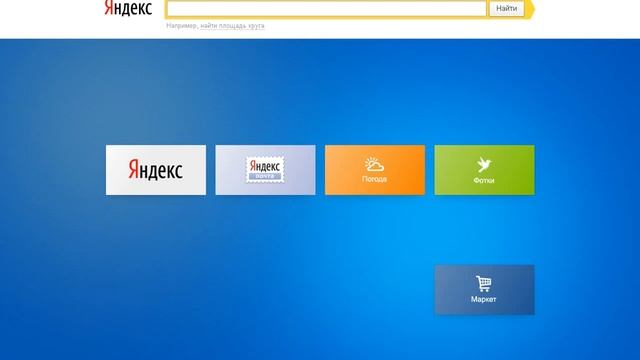Open the Яндекс homepage tile
The width and height of the screenshot is (640, 360).
point(156,170)
